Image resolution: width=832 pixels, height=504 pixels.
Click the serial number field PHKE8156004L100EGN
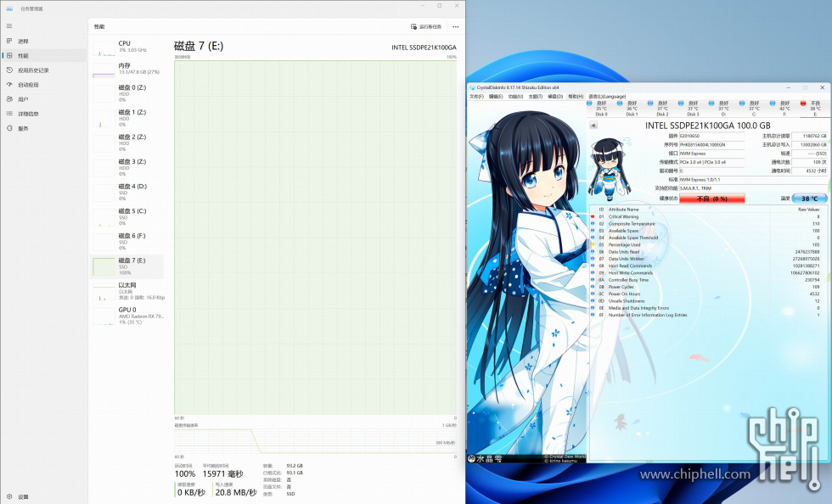[x=711, y=145]
